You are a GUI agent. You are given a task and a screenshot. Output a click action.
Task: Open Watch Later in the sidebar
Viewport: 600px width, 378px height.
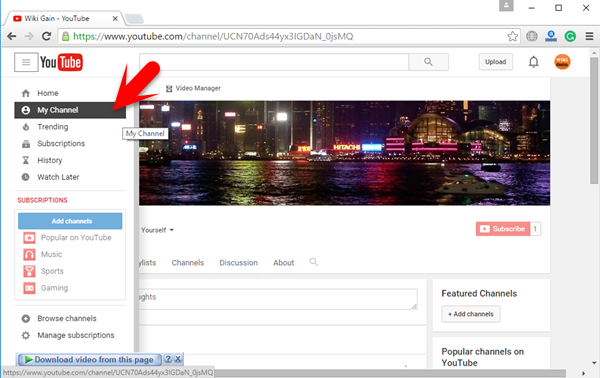point(70,177)
